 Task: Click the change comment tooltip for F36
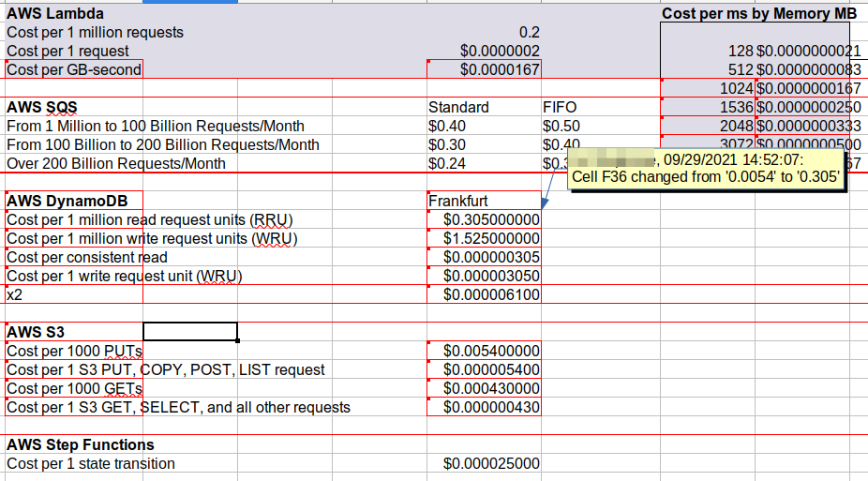pyautogui.click(x=707, y=169)
